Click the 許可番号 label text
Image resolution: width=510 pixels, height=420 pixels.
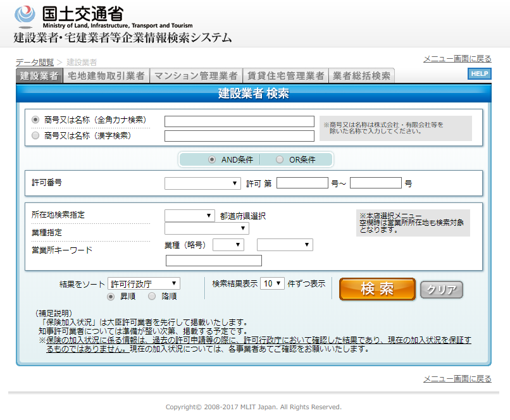coord(47,182)
